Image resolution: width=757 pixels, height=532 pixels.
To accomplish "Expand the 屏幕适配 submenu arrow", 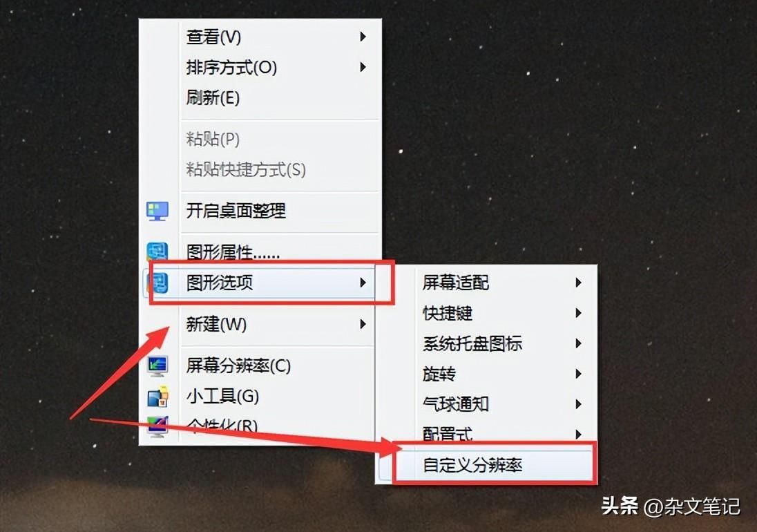I will [x=578, y=283].
